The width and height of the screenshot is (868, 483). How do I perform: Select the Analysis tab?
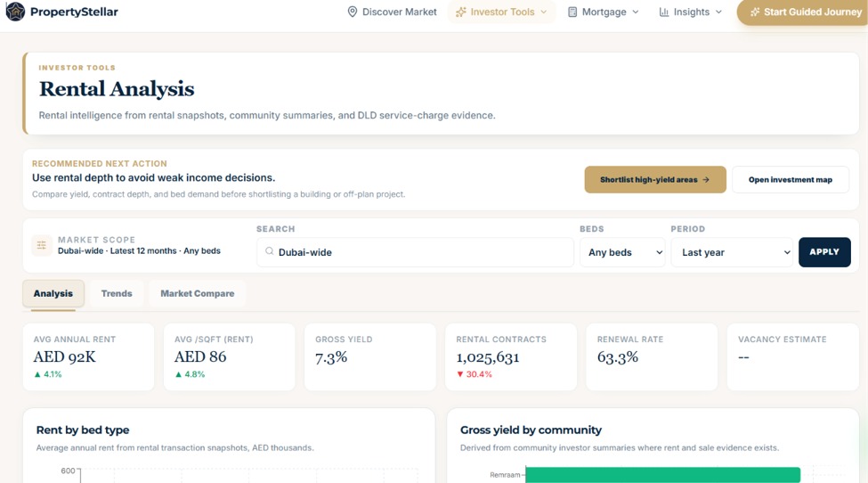[53, 293]
